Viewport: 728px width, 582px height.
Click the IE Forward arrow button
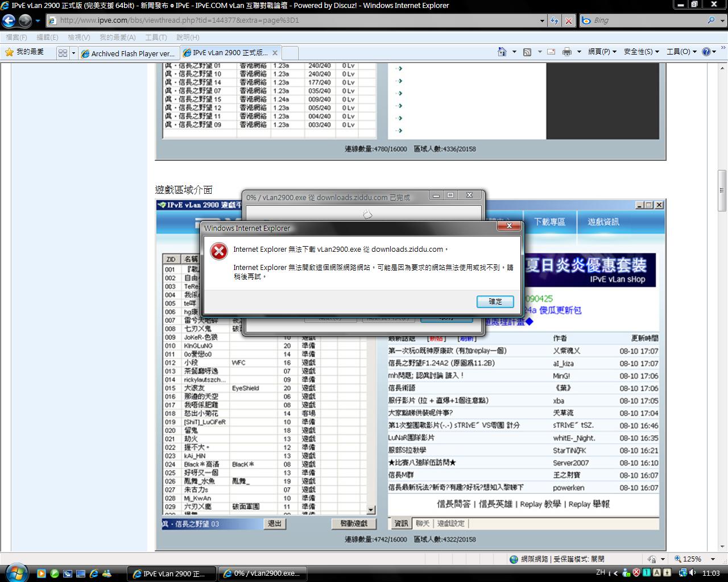click(x=25, y=21)
